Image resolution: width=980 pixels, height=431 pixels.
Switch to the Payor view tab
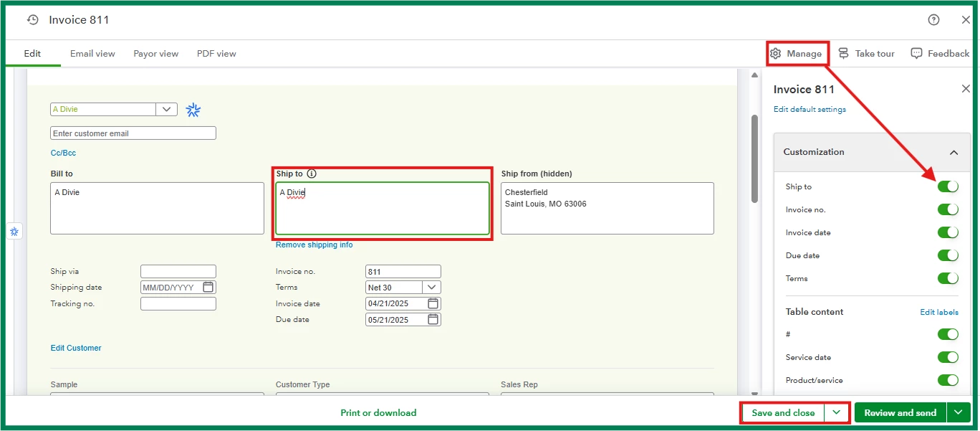point(156,54)
